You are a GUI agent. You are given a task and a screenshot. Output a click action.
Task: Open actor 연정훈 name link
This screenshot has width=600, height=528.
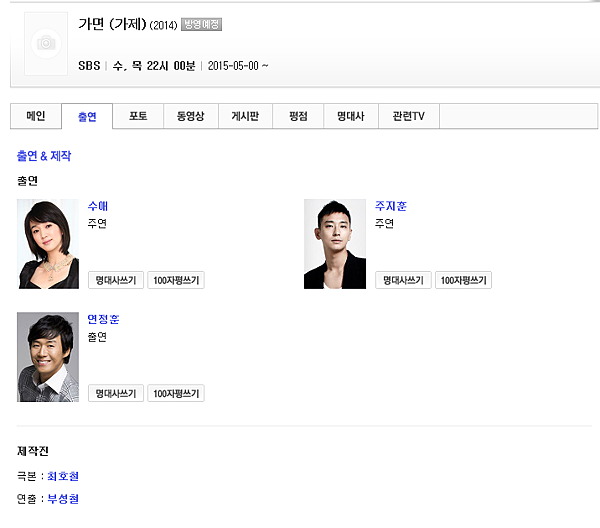[103, 319]
